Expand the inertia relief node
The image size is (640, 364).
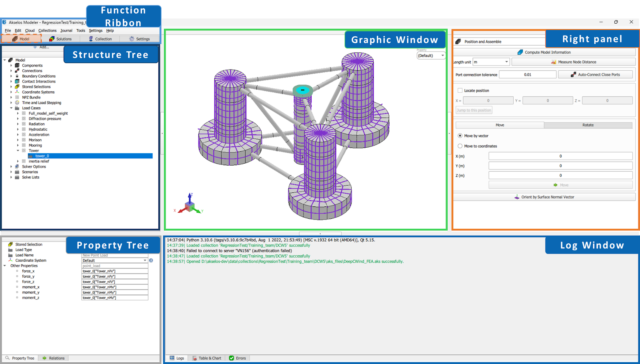click(x=18, y=161)
